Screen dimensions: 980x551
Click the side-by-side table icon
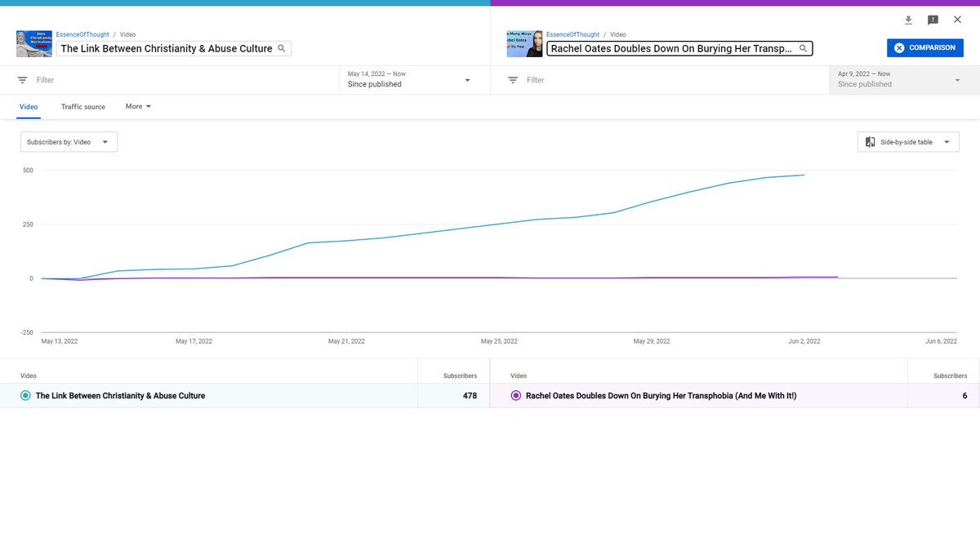pyautogui.click(x=870, y=142)
